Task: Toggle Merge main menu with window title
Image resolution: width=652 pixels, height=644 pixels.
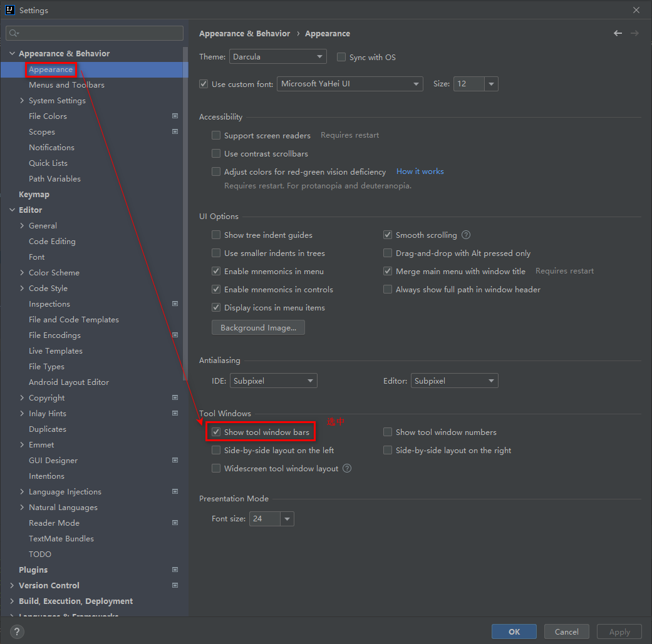Action: click(388, 272)
